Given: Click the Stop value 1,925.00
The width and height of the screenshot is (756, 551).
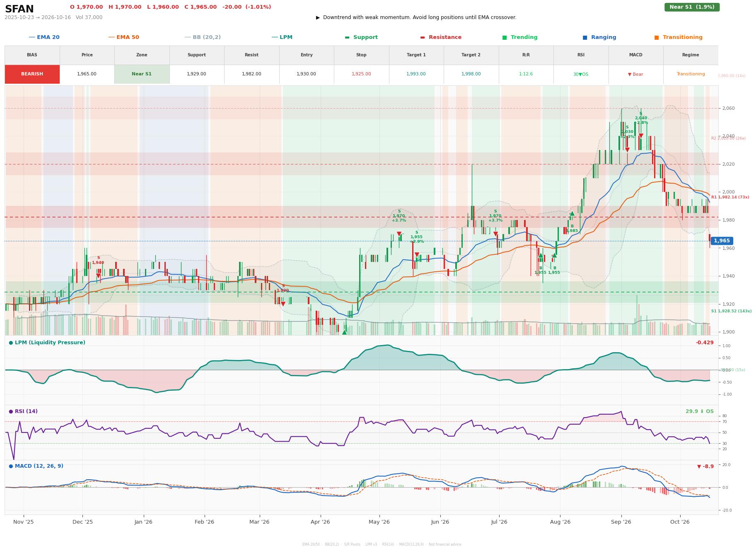Looking at the screenshot, I should click(x=361, y=74).
